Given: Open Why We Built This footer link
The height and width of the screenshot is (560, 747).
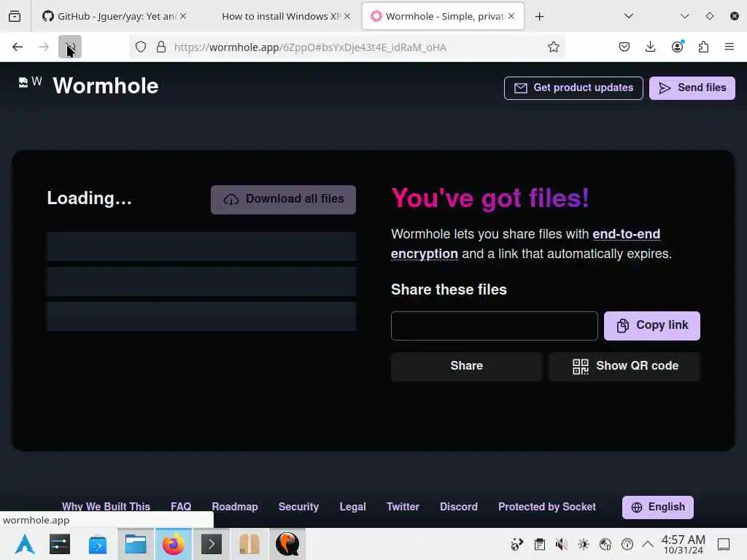Looking at the screenshot, I should (106, 507).
